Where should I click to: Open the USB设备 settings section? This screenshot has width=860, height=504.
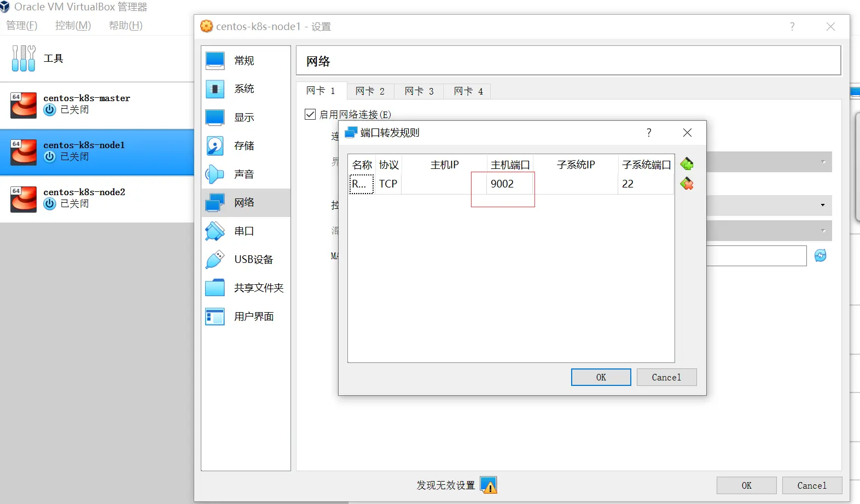tap(246, 260)
